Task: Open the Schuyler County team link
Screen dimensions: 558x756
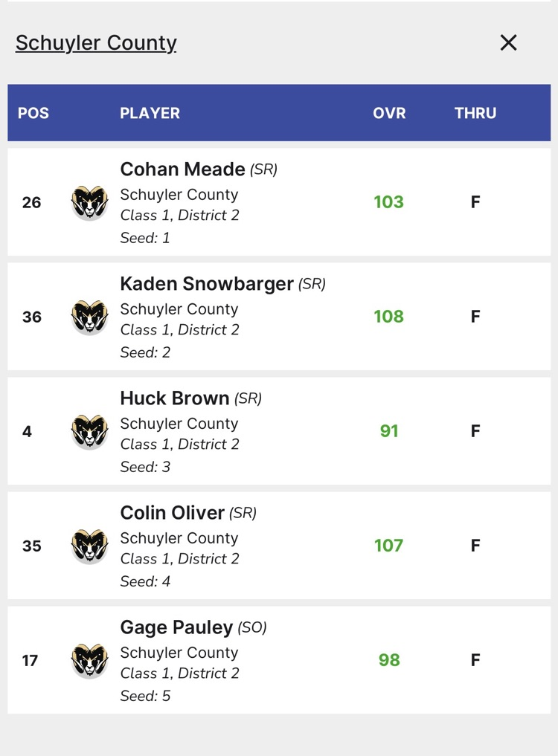Action: click(96, 43)
